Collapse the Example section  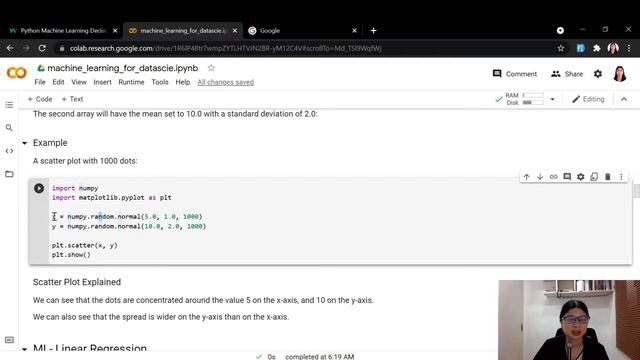24,143
